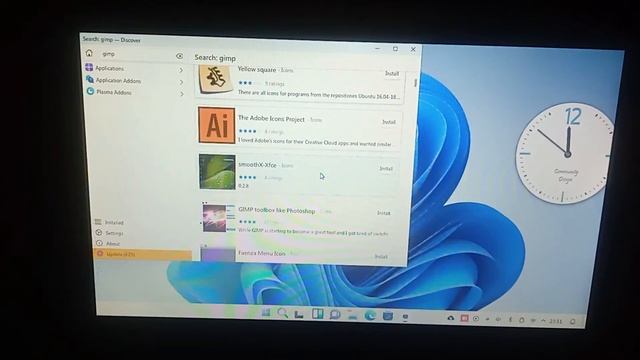Viewport: 640px width, 360px height.
Task: Go to Discover home via house icon
Action: 89,53
